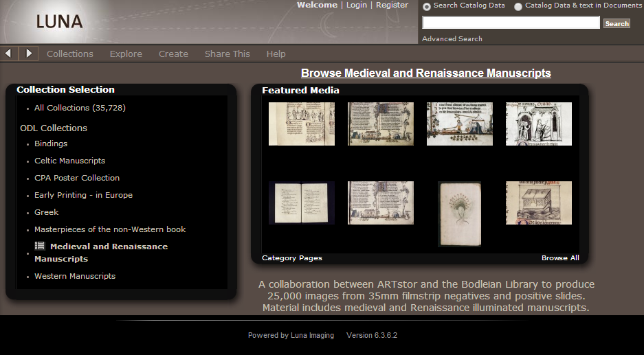The width and height of the screenshot is (644, 355).
Task: Open the Share This menu
Action: tap(227, 54)
